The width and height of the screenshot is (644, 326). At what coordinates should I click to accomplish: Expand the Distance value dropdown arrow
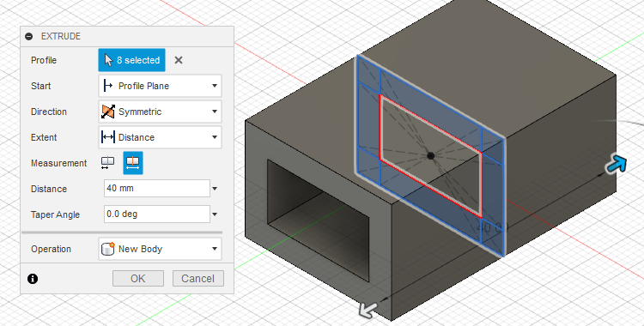pyautogui.click(x=215, y=189)
